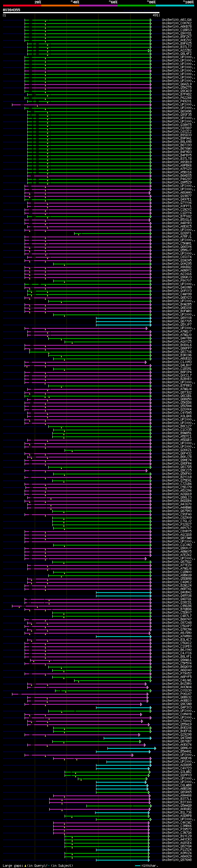
Task: Click the white query length ruler bar
Action: point(81,12)
